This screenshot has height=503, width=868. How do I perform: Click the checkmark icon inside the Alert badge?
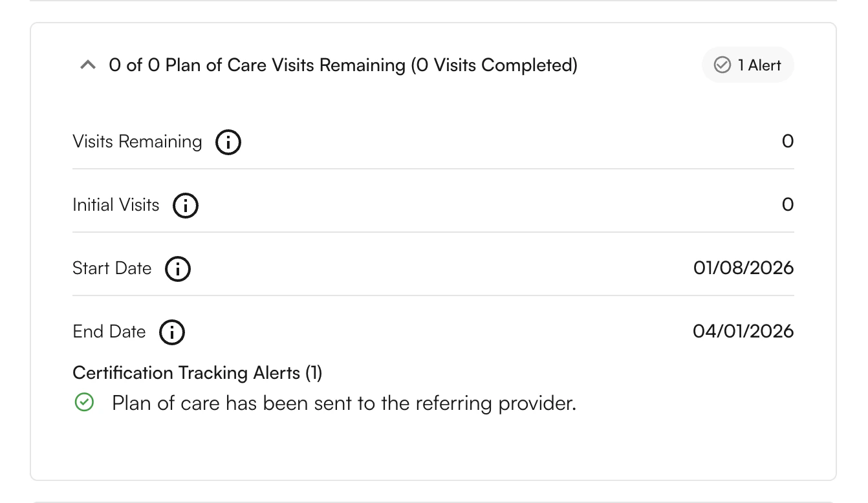pyautogui.click(x=722, y=65)
